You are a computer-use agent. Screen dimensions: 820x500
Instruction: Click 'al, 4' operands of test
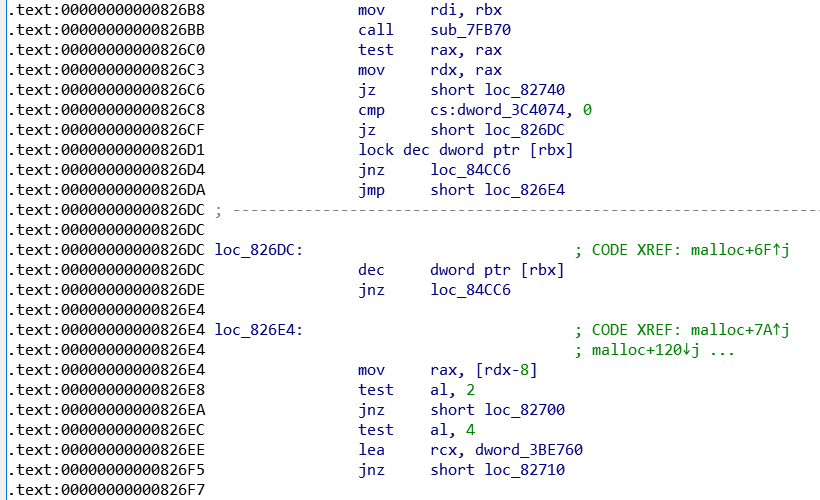[452, 430]
